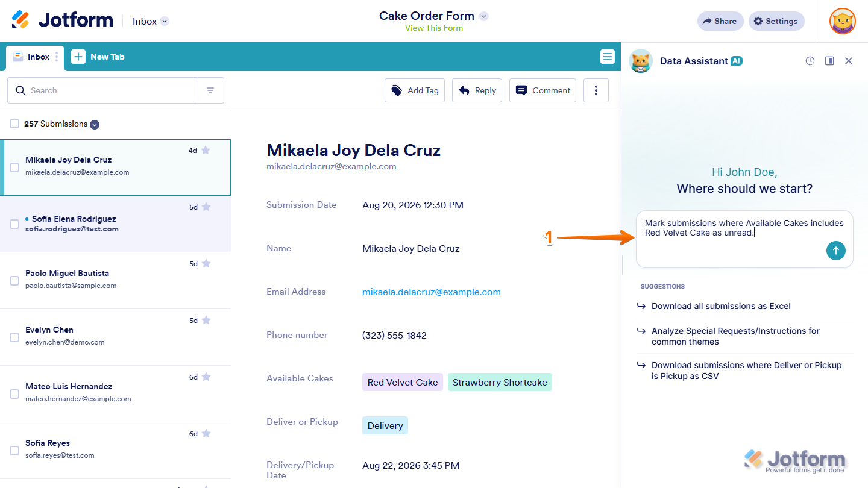
Task: Expand the 257 Submissions dropdown arrow
Action: point(95,125)
